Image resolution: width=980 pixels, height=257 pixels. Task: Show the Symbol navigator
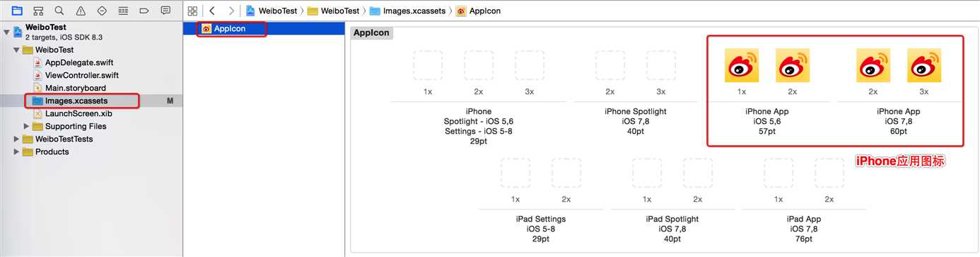tap(38, 11)
